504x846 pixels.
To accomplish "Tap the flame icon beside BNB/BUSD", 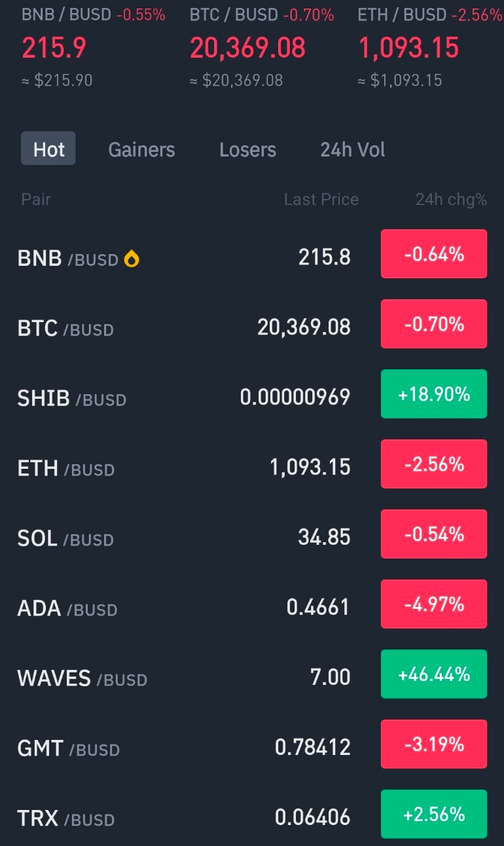I will pyautogui.click(x=132, y=259).
